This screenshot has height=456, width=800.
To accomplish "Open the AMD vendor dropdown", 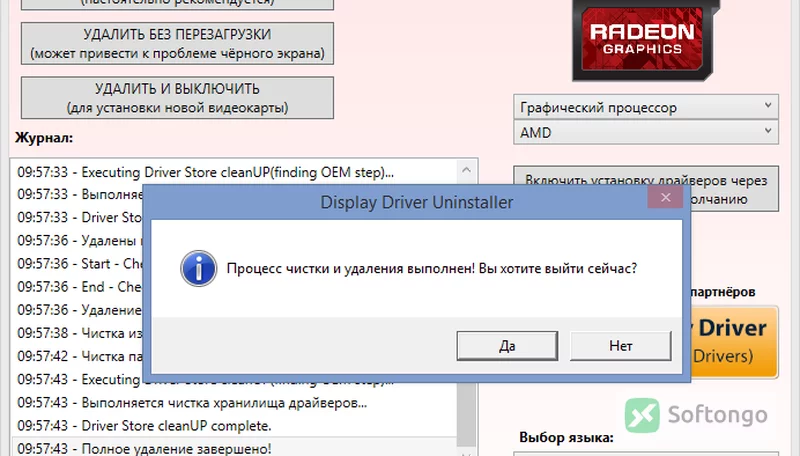I will click(646, 133).
